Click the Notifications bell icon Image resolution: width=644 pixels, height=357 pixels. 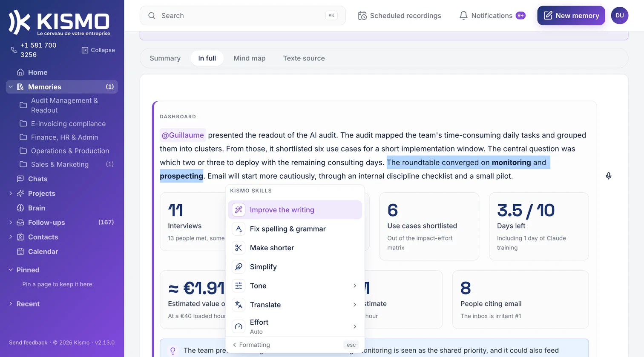[x=463, y=16]
